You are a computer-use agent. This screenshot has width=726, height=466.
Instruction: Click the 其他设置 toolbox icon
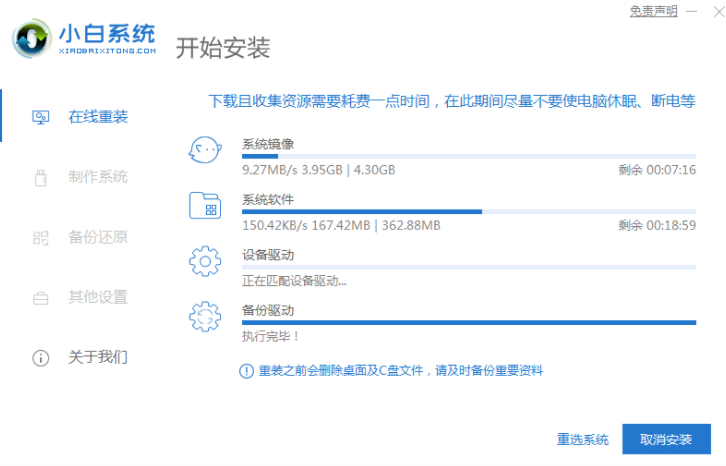(x=41, y=297)
